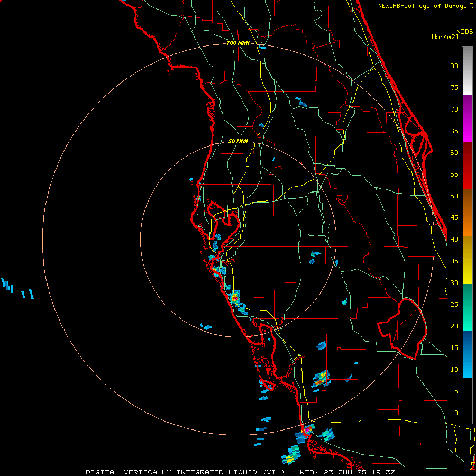Click the 5 value on the VIL scale

coord(456,391)
